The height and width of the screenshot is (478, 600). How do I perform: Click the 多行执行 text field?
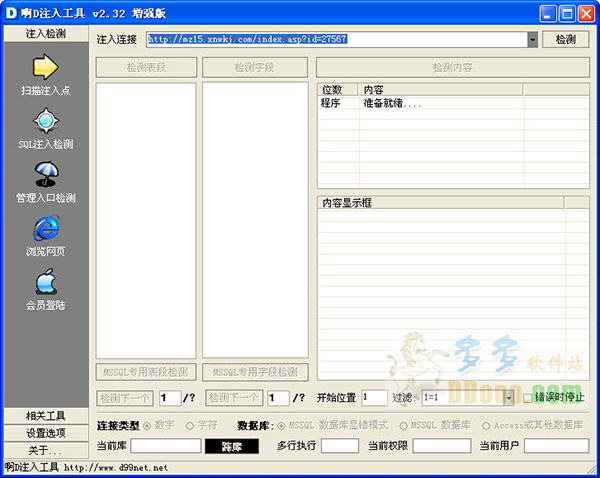340,446
